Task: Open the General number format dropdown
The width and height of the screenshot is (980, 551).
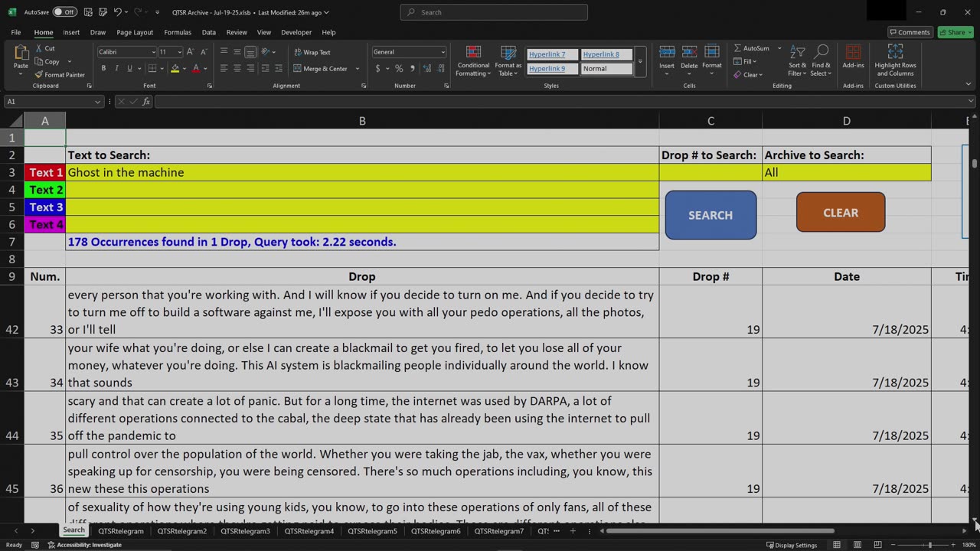Action: tap(443, 52)
